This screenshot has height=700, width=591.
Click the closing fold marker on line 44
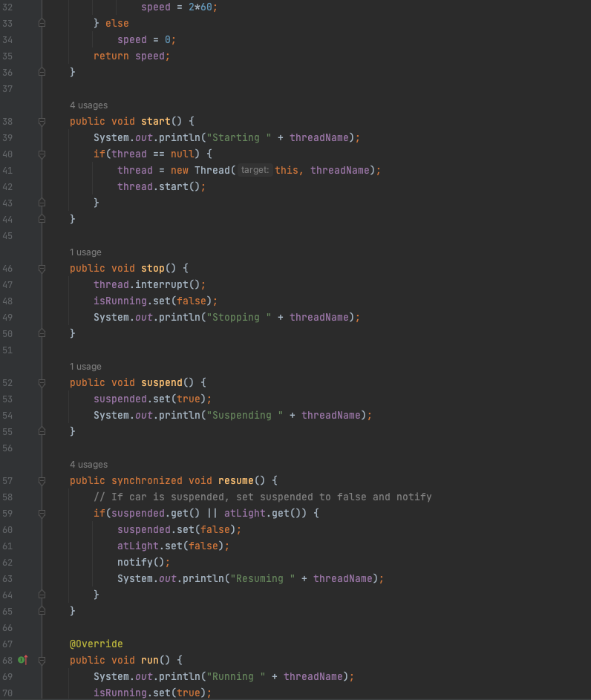click(x=42, y=219)
